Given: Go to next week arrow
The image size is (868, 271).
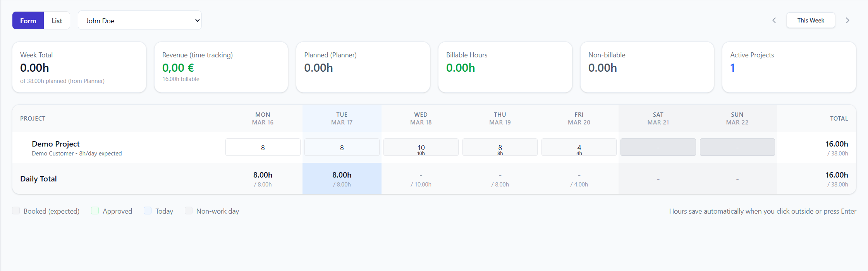Looking at the screenshot, I should pos(847,21).
